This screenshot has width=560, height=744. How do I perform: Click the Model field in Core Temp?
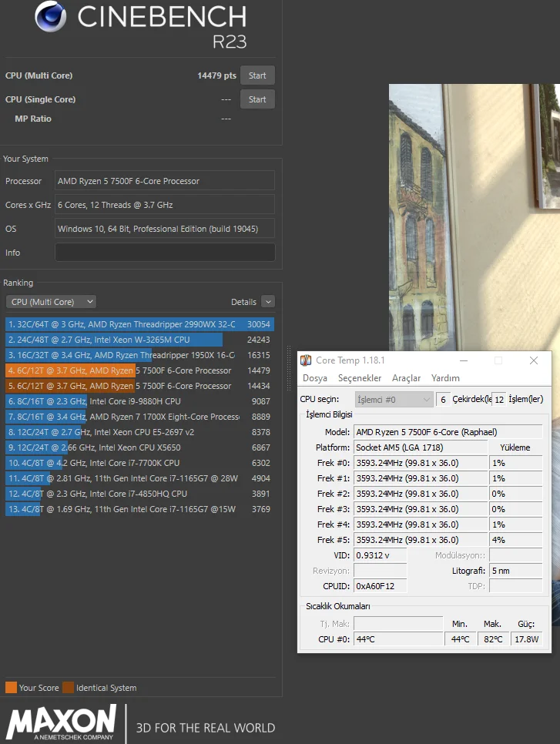(x=448, y=432)
